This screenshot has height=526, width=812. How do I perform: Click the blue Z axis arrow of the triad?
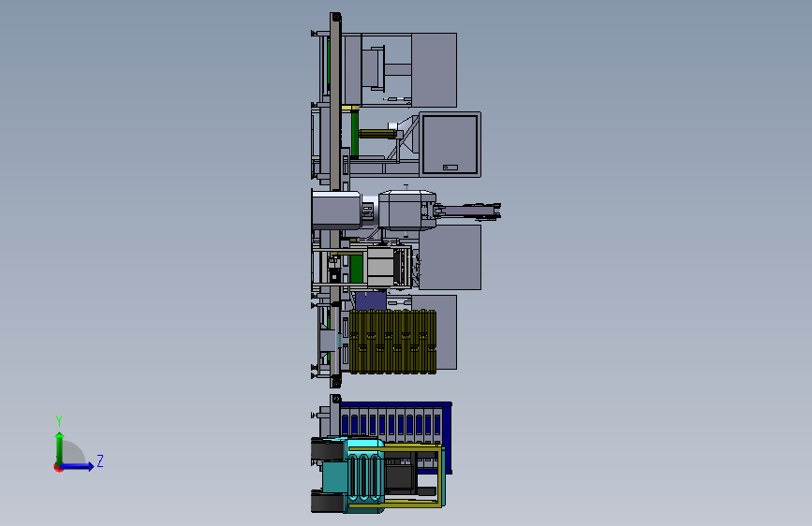pos(78,466)
